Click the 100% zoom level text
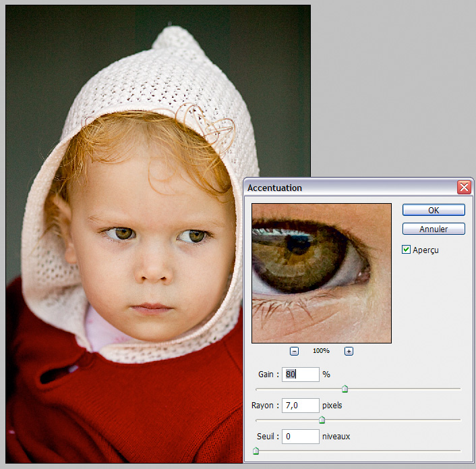The image size is (476, 469). [x=321, y=351]
